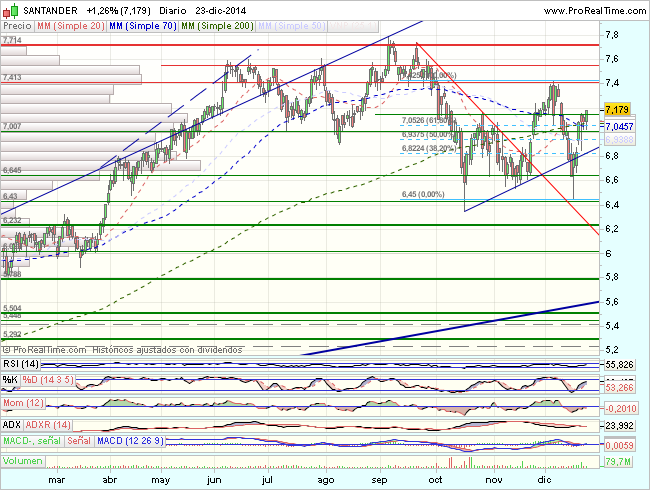Select the Mom (12) momentum label
This screenshot has height=490, width=650.
coord(24,402)
